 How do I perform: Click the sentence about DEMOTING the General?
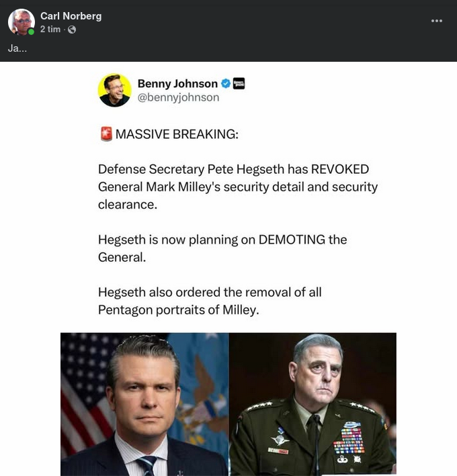pos(222,248)
